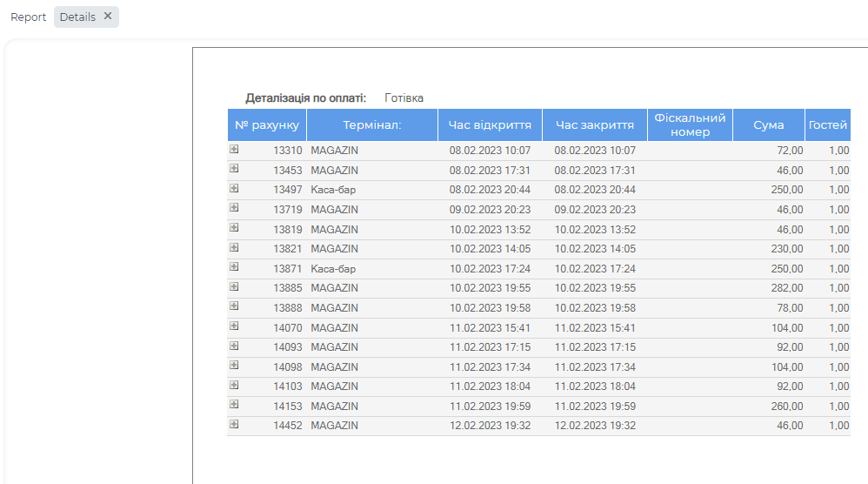Click plus icon for invoice 13888
The width and height of the screenshot is (868, 484).
click(234, 306)
